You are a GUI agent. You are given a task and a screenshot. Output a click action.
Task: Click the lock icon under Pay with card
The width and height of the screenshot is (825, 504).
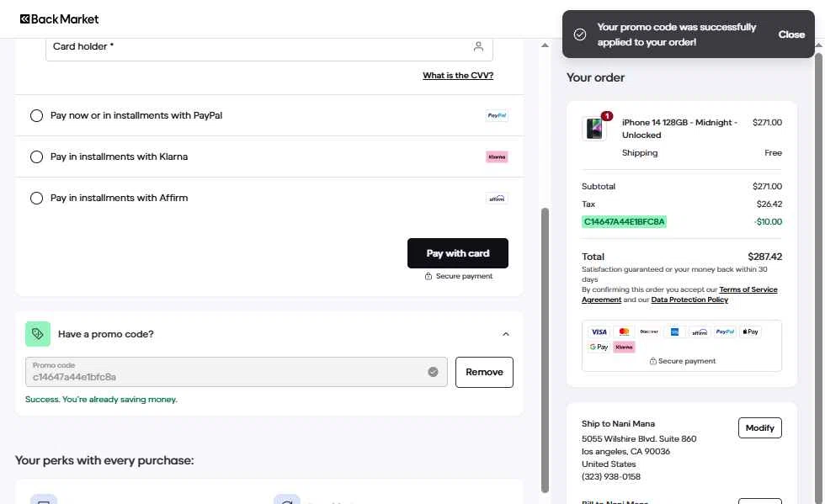pyautogui.click(x=428, y=276)
